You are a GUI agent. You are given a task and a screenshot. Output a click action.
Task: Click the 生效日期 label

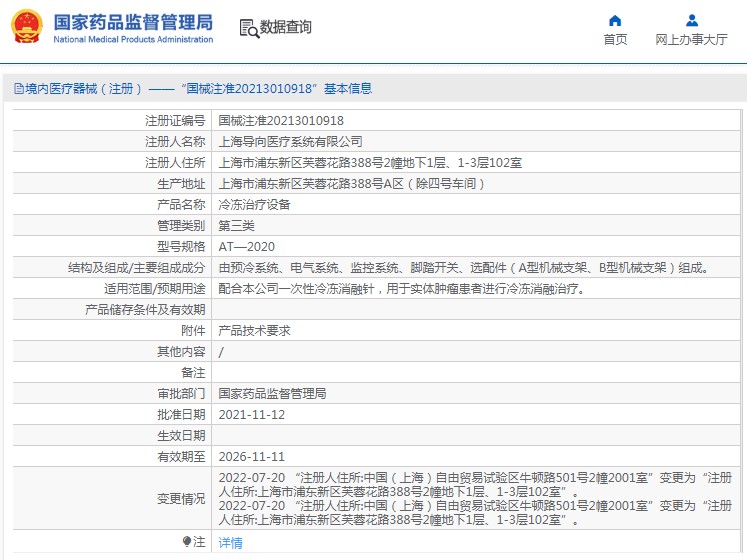[181, 435]
